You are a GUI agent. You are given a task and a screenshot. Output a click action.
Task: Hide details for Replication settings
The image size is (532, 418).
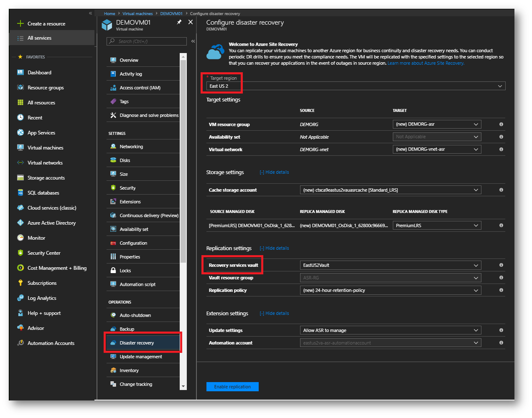pyautogui.click(x=274, y=248)
